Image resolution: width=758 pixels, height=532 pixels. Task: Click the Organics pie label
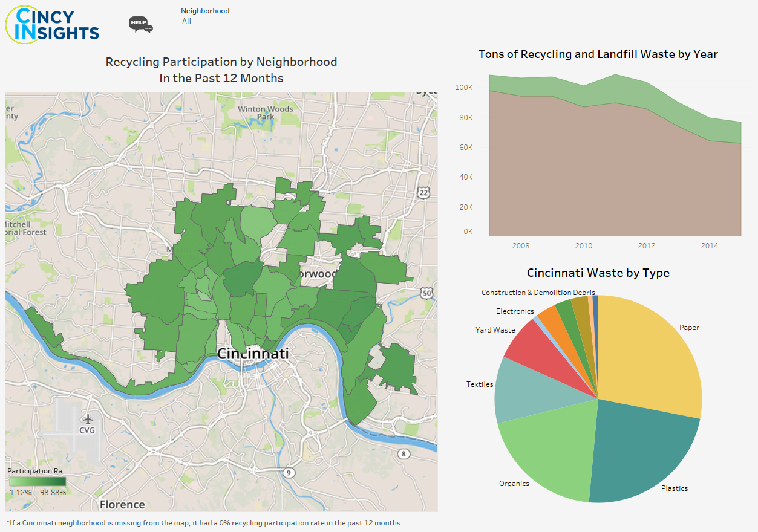(x=514, y=484)
